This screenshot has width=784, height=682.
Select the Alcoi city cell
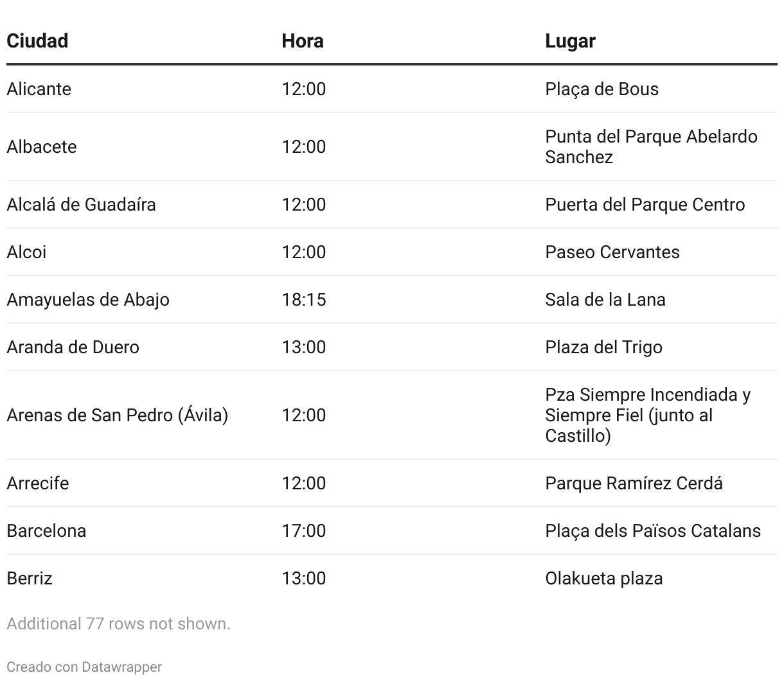26,252
